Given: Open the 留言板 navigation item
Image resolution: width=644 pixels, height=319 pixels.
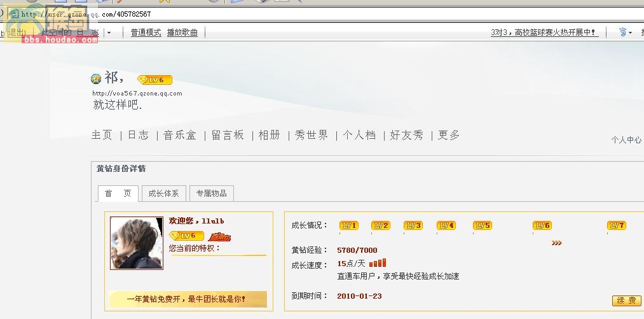Looking at the screenshot, I should (228, 135).
